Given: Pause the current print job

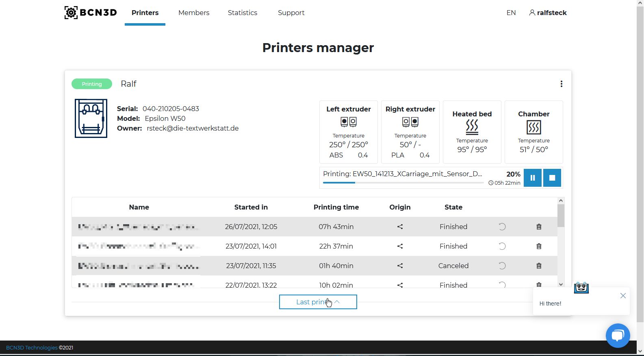Looking at the screenshot, I should point(533,178).
